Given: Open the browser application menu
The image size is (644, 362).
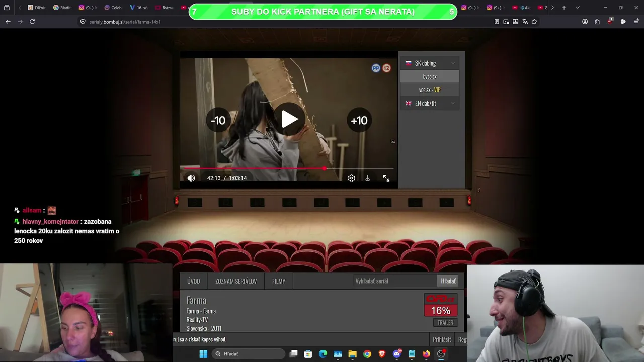Looking at the screenshot, I should (x=636, y=22).
